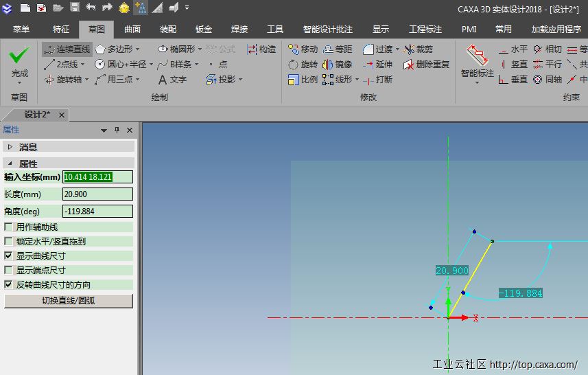The height and width of the screenshot is (375, 588).
Task: Open the 过渡 fillet dropdown arrow
Action: pyautogui.click(x=397, y=49)
